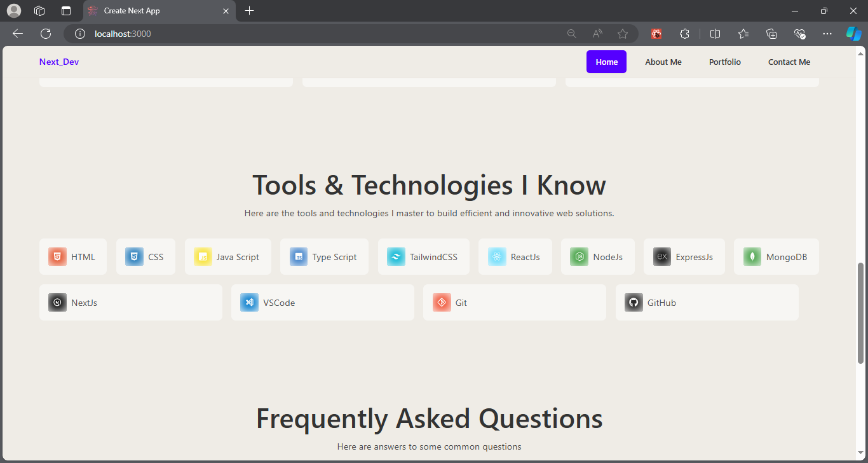The image size is (868, 463).
Task: Go to About Me nav item
Action: [663, 62]
